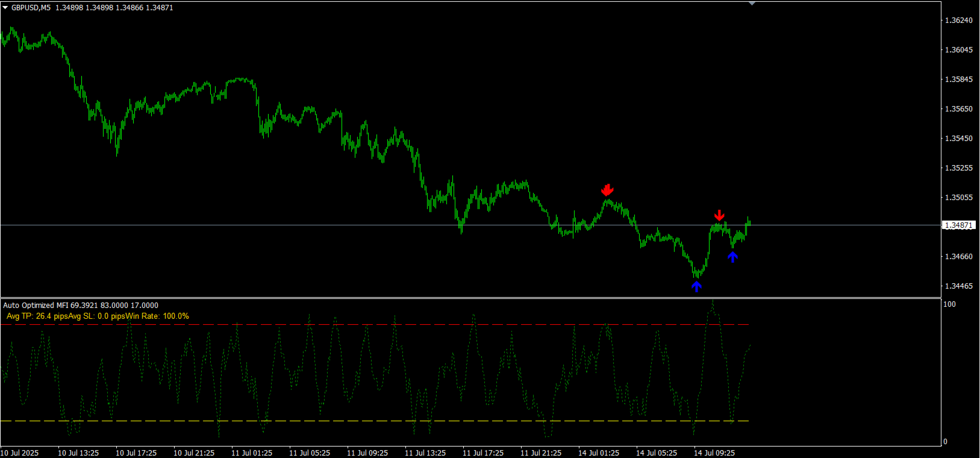This screenshot has width=980, height=458.
Task: Click the 14 Jul 05:25 time label
Action: point(657,453)
